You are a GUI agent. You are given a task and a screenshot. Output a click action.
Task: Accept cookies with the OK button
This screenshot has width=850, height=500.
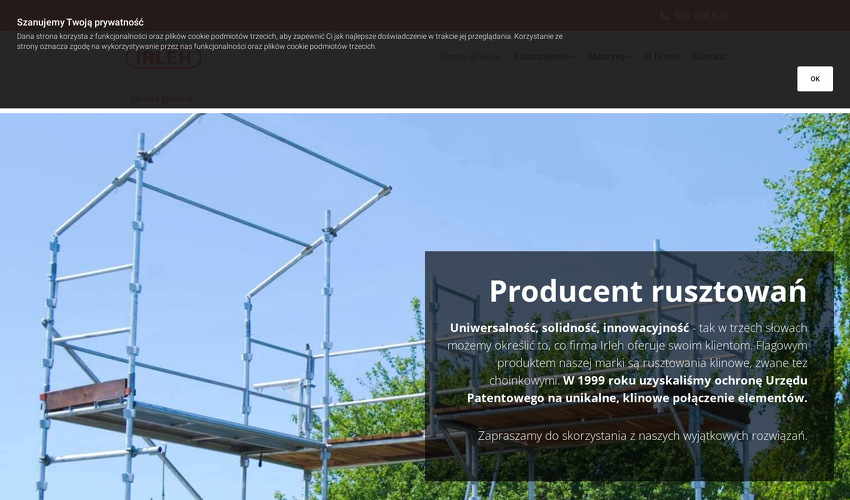coord(815,79)
